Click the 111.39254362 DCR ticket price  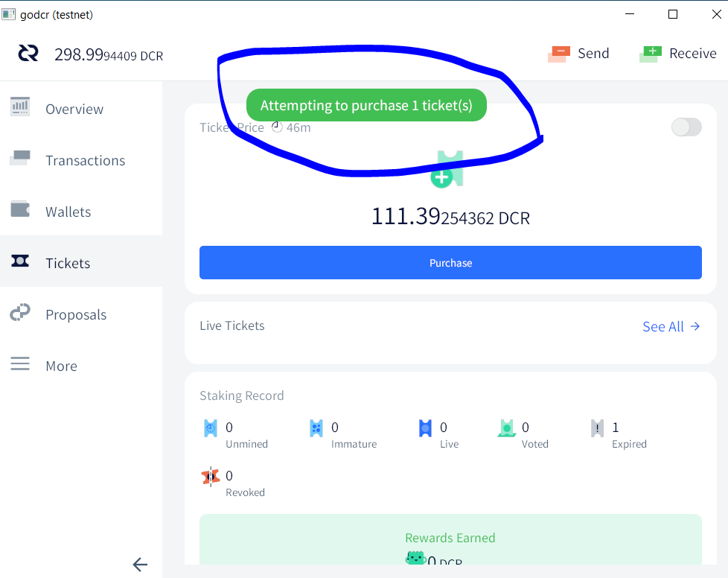click(450, 217)
